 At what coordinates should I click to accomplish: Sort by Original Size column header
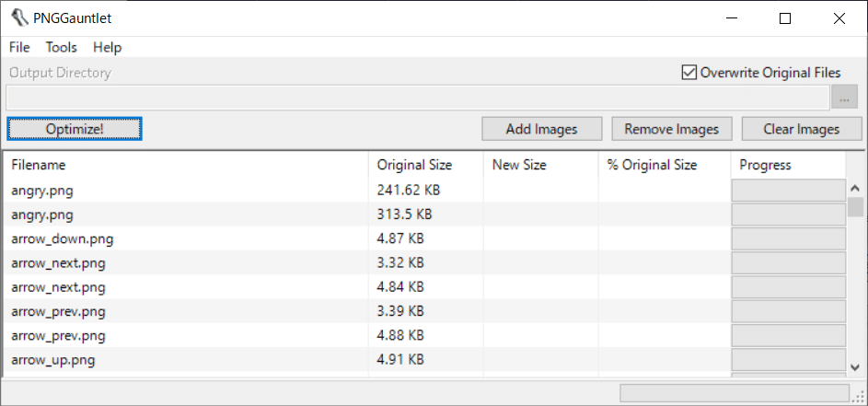point(425,165)
